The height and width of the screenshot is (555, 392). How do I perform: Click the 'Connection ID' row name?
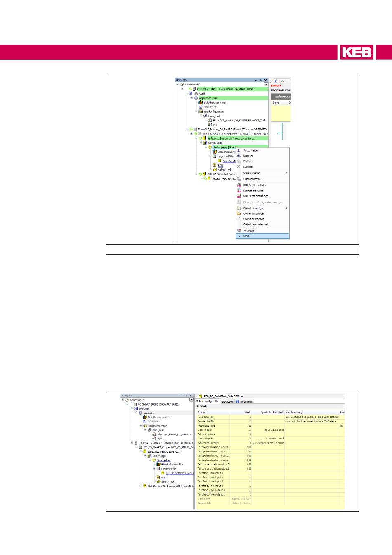click(205, 421)
